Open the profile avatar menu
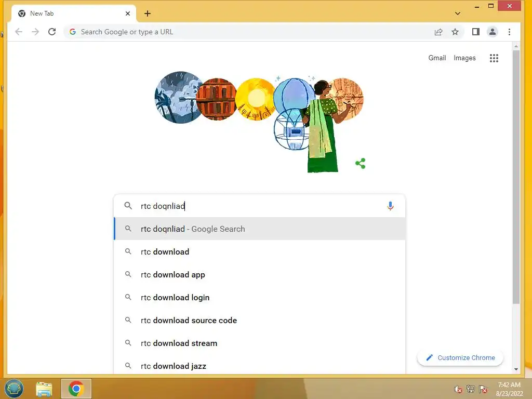532x399 pixels. click(x=493, y=32)
